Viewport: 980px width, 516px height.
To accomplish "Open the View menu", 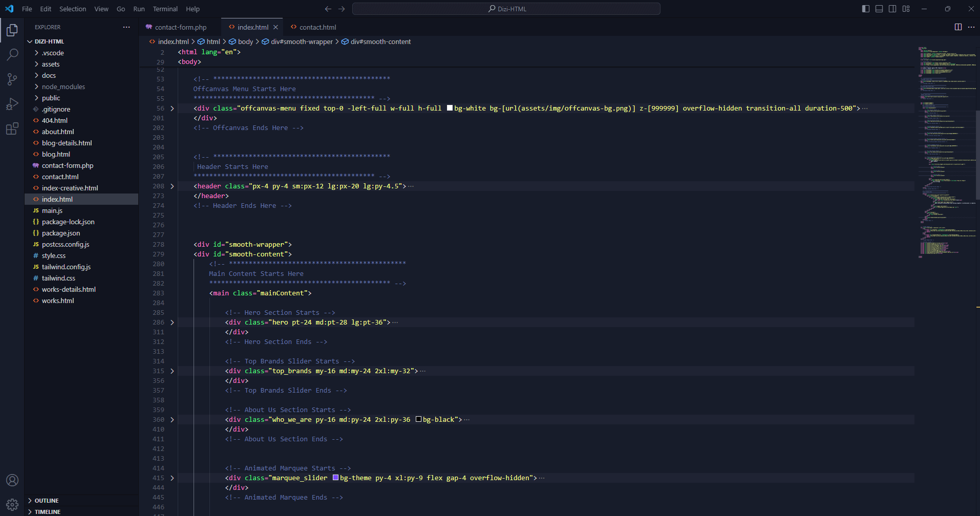I will click(x=101, y=9).
